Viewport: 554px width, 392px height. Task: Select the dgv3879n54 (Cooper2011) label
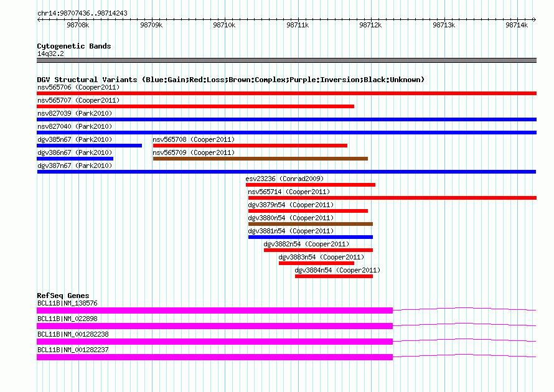(291, 205)
